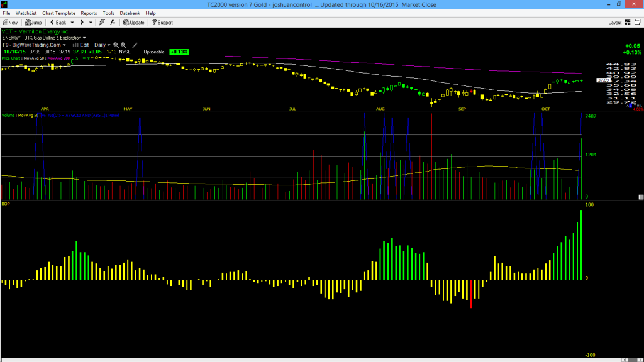Open the F9 BigWaveTrading.Com template dropdown

[34, 45]
